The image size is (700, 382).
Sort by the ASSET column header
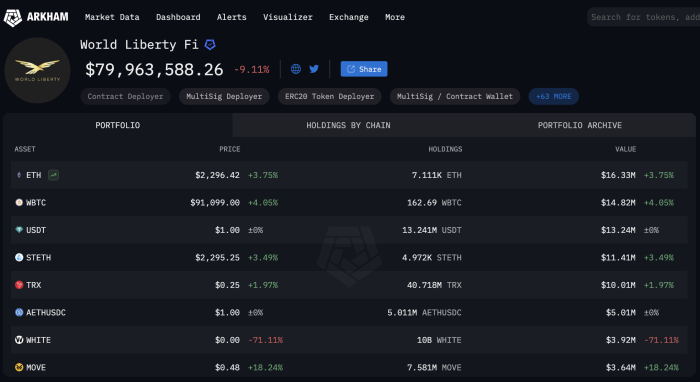(25, 149)
